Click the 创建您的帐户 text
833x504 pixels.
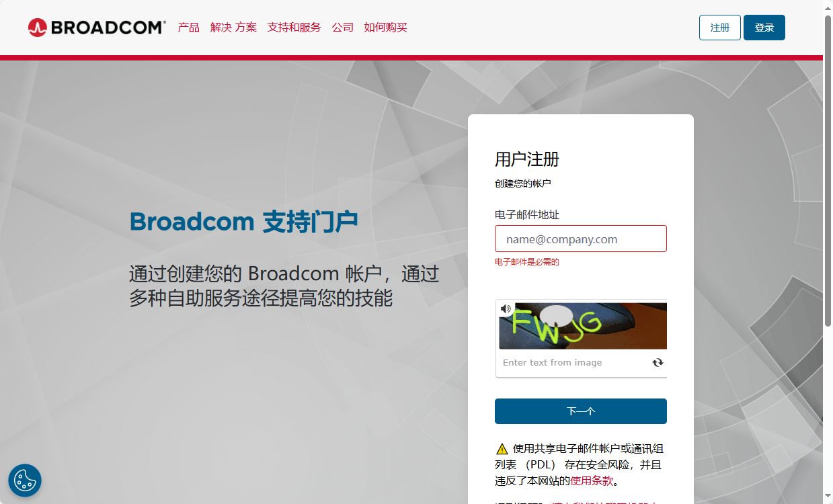click(523, 183)
